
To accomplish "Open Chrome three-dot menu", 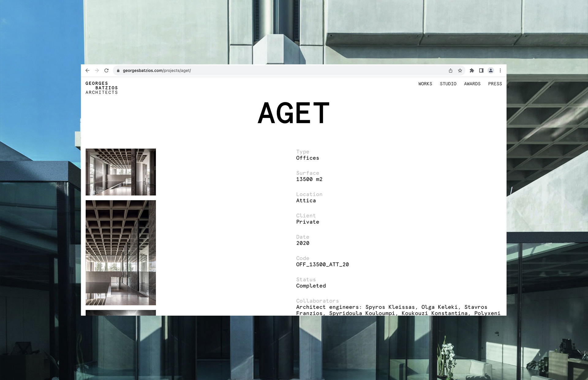I will 500,70.
